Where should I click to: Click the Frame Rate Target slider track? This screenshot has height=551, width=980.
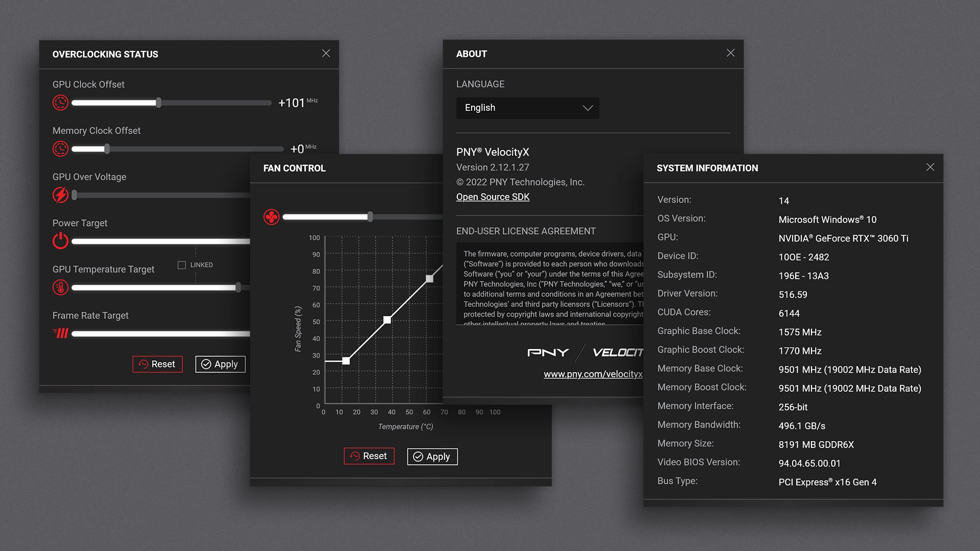tap(161, 334)
